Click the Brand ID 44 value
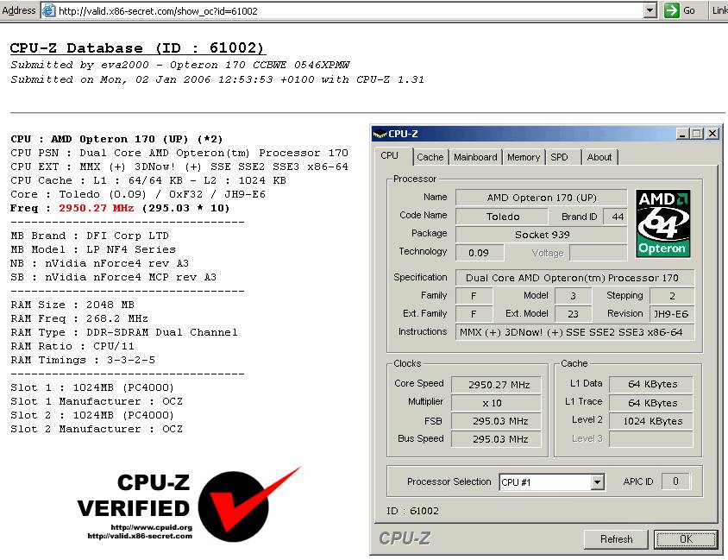 (616, 217)
